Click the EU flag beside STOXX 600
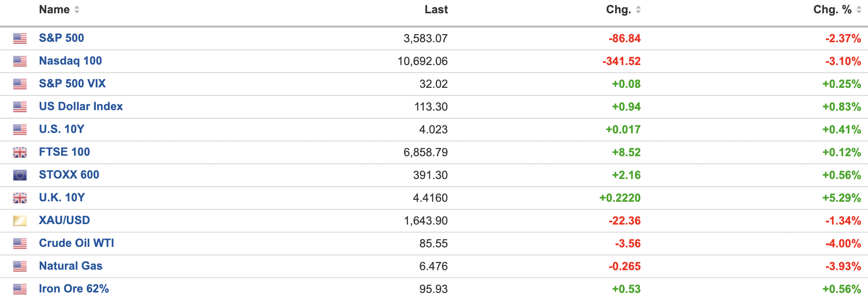 (20, 175)
